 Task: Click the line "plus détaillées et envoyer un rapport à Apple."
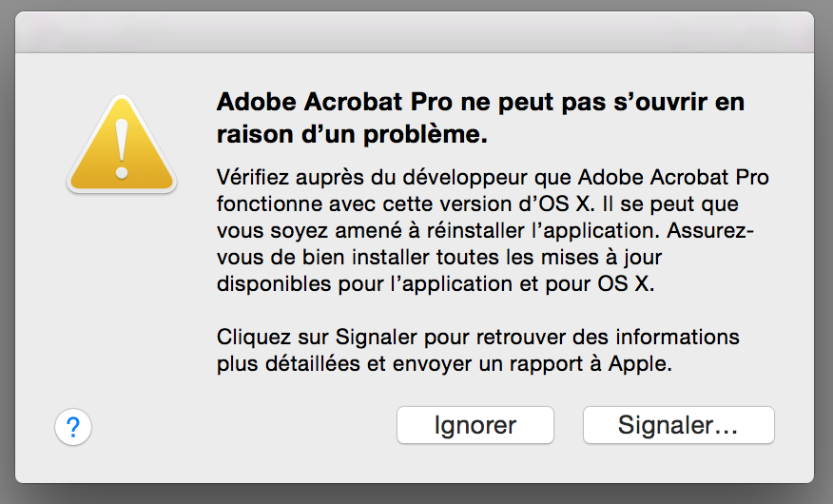[x=445, y=364]
